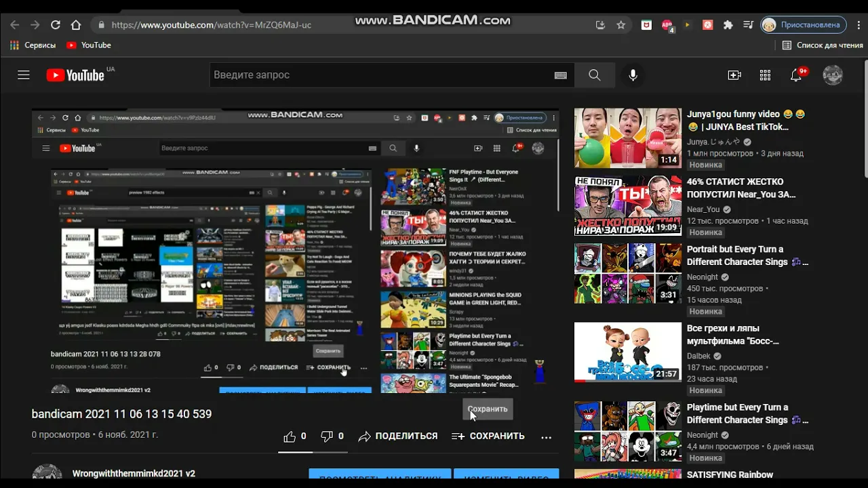The height and width of the screenshot is (488, 868).
Task: Open the Create video camera icon
Action: 734,75
